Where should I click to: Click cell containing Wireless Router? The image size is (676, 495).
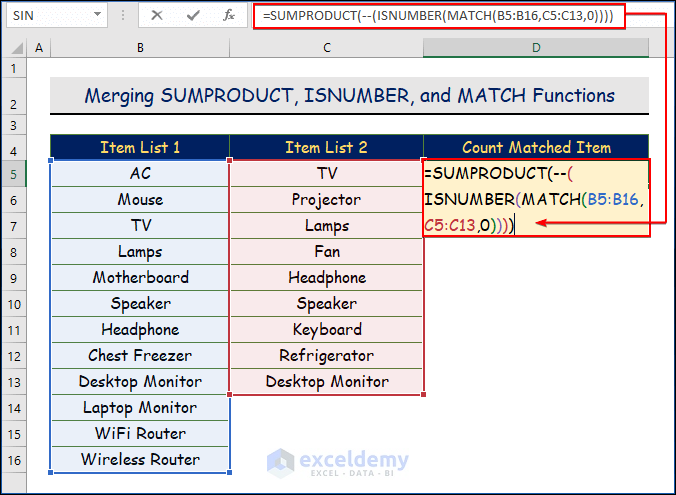(140, 459)
